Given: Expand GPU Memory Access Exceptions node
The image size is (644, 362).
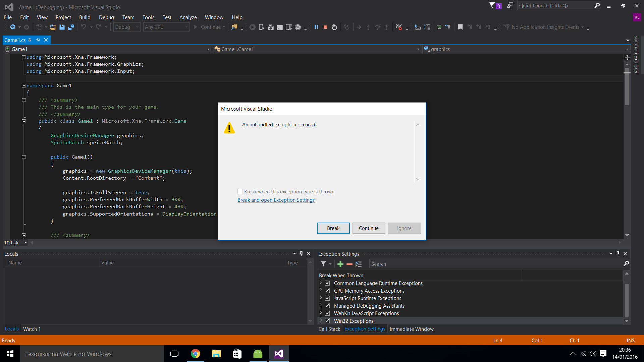Looking at the screenshot, I should click(321, 290).
